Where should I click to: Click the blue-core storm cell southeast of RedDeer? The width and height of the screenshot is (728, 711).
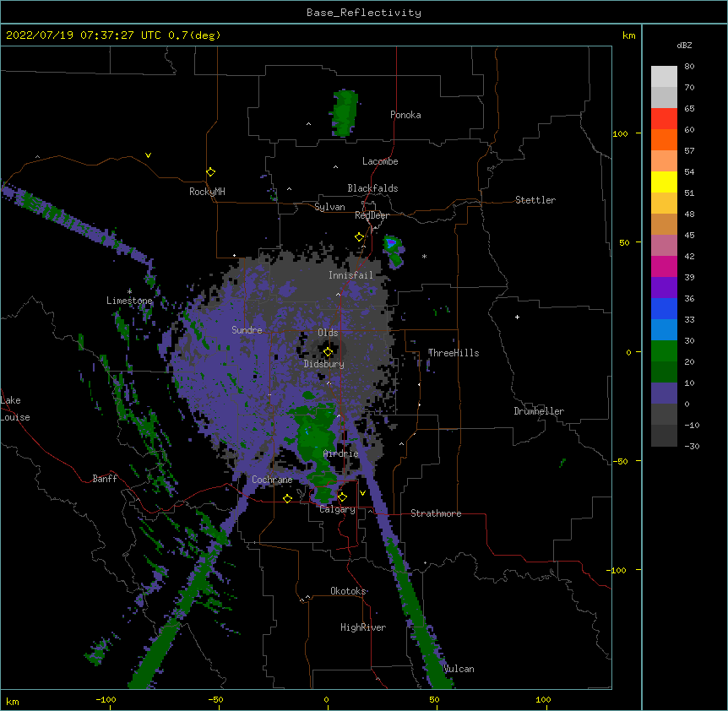click(394, 251)
